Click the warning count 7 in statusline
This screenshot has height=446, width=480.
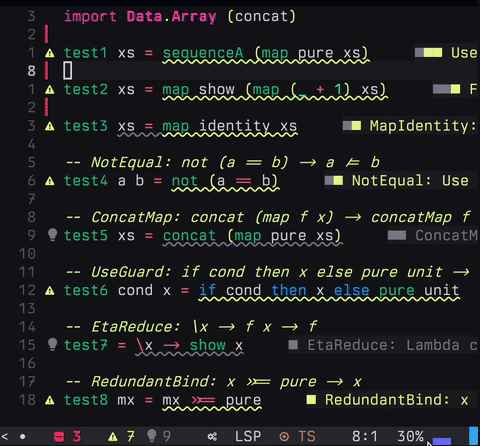click(131, 436)
